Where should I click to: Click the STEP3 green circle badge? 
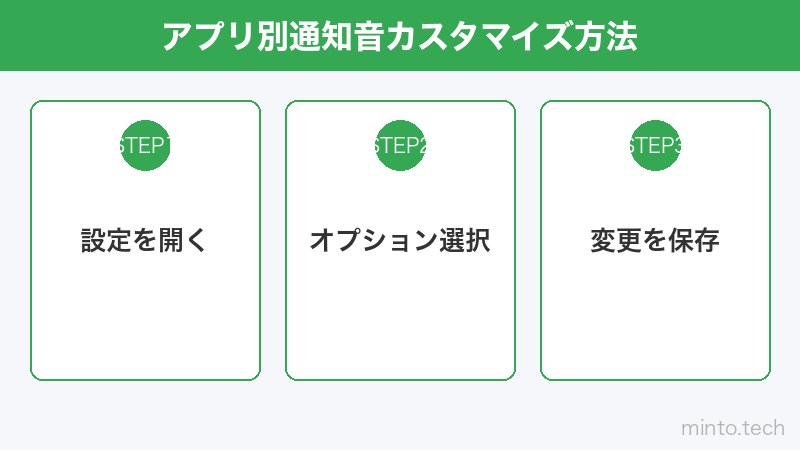tap(655, 145)
